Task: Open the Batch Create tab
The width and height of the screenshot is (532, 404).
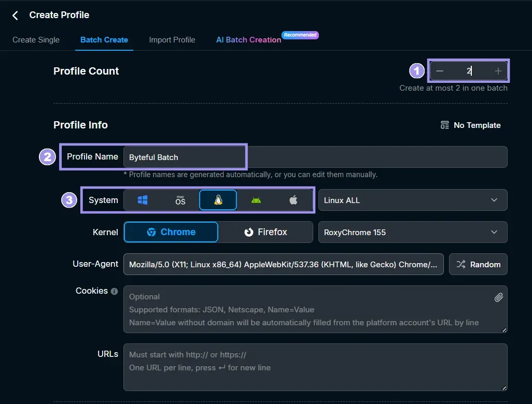Action: point(104,40)
